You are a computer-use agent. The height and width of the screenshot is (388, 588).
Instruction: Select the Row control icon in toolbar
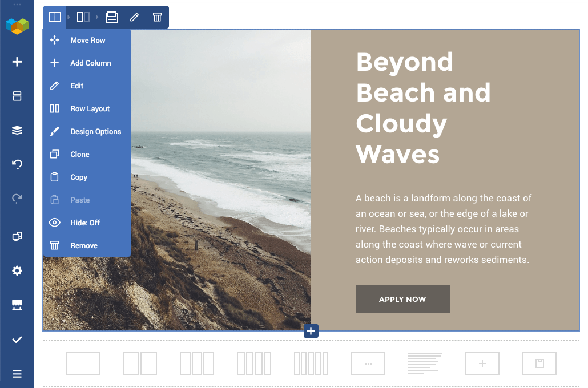[55, 17]
